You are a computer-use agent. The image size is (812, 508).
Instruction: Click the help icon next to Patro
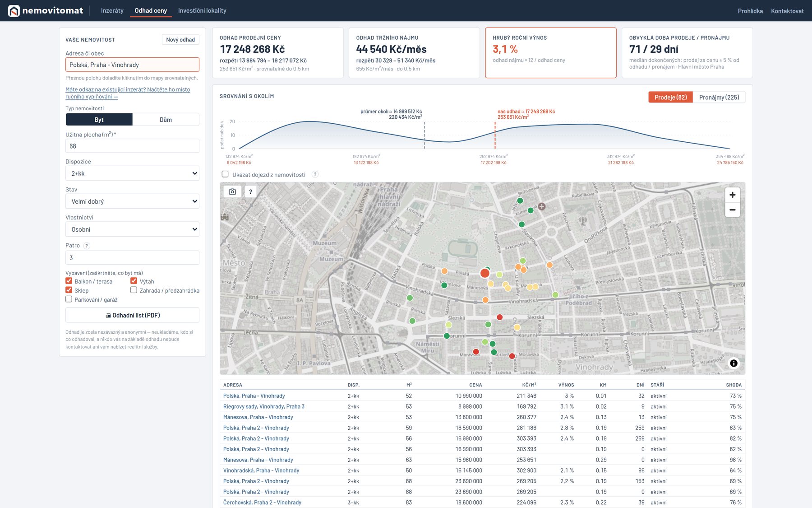pos(87,246)
